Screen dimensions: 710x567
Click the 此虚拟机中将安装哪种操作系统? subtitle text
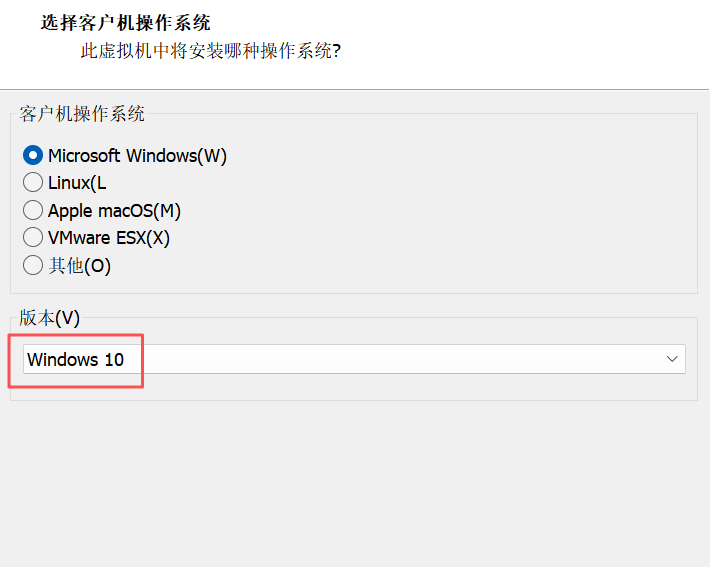[x=211, y=50]
